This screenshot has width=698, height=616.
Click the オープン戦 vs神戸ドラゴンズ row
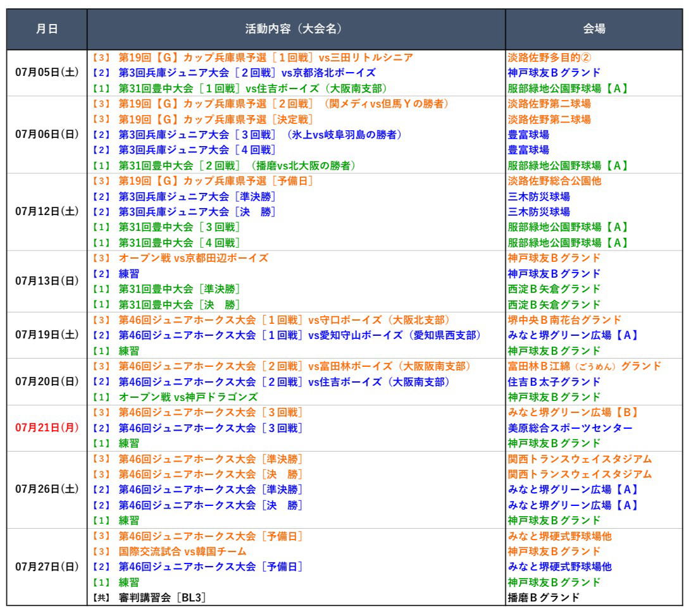[x=175, y=397]
